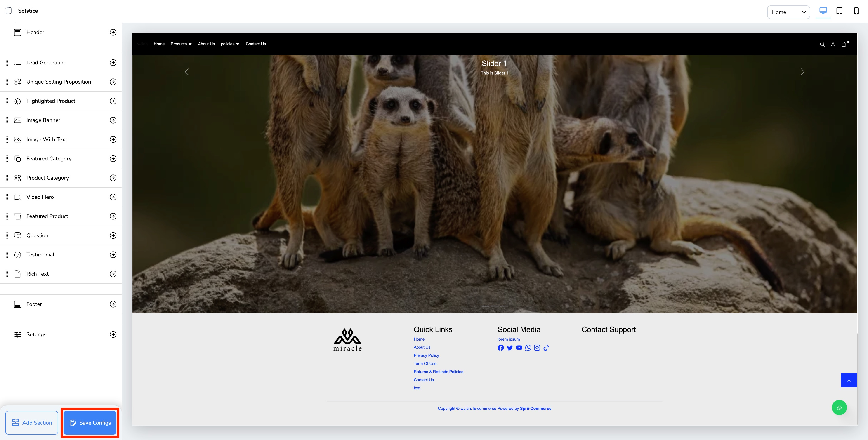Click the Add Section button
868x440 pixels.
(x=32, y=422)
